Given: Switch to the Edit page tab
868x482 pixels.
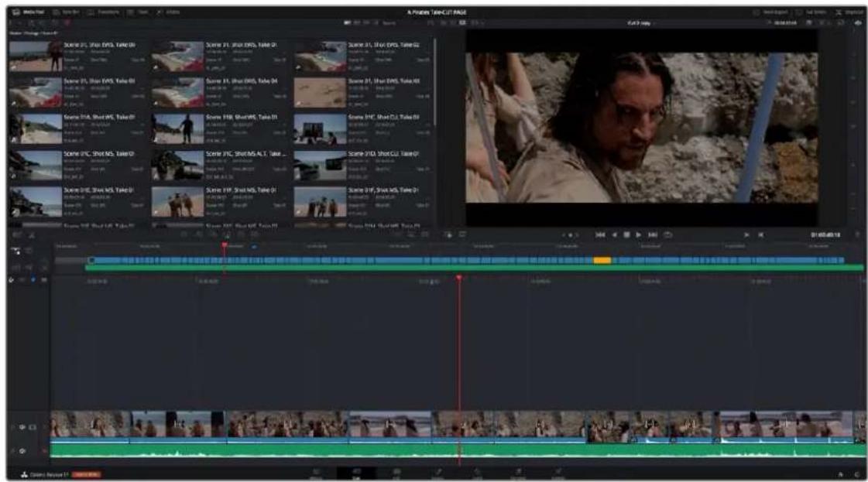Looking at the screenshot, I should tap(397, 473).
